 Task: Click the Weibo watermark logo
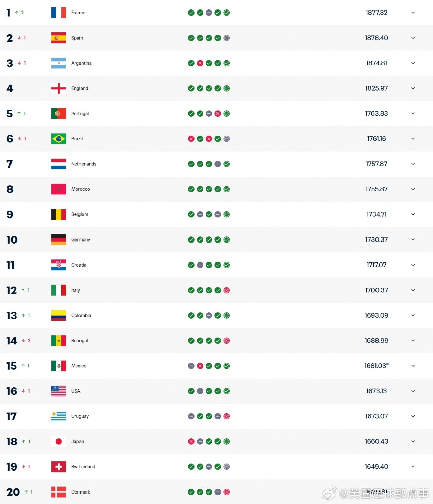click(x=329, y=493)
